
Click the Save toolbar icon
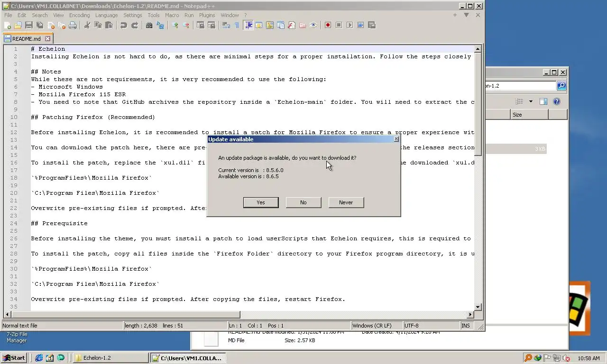[x=29, y=25]
